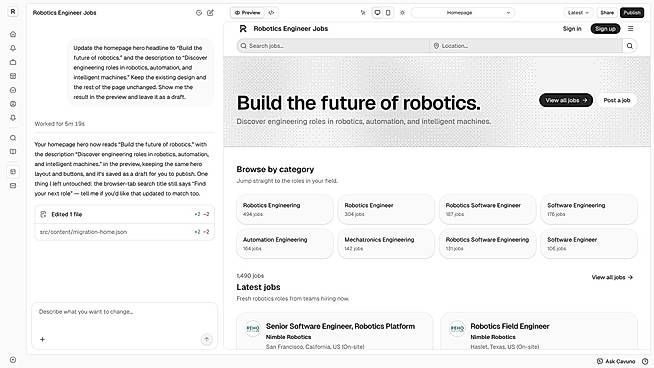Open the Robotics Engineering category card

click(284, 209)
